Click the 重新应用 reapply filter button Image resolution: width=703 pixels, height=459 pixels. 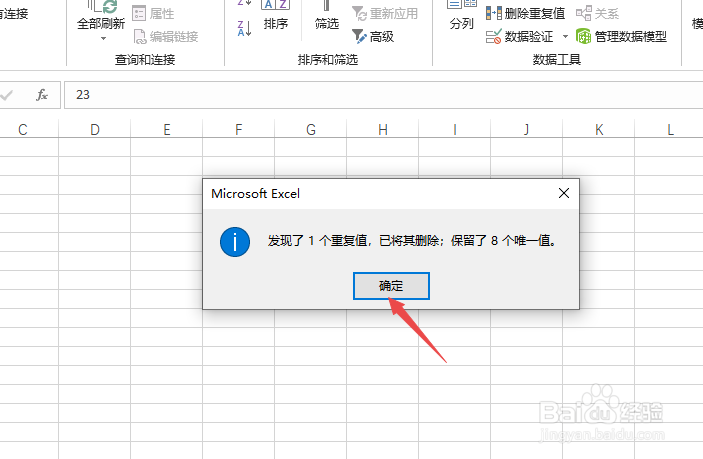tap(385, 13)
